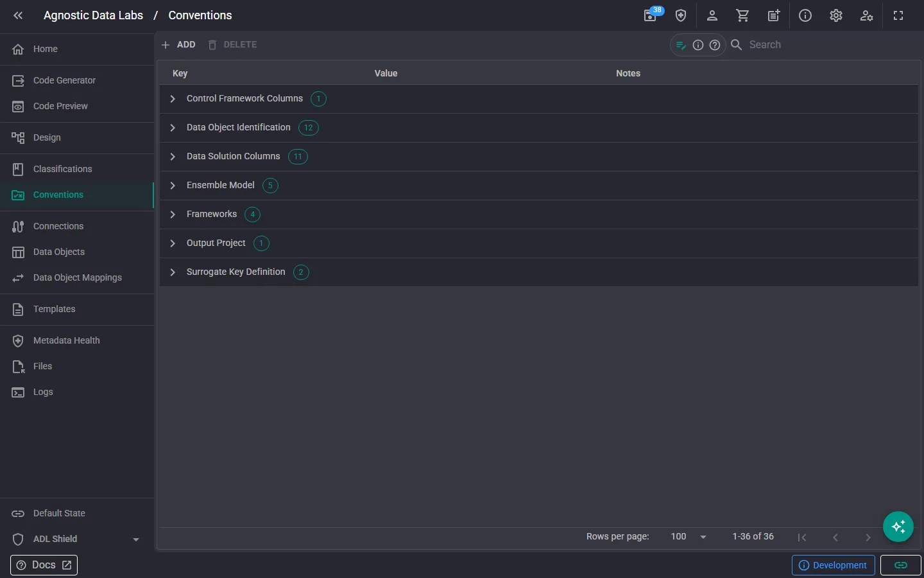Click the help question-mark icon near search
Viewport: 924px width, 578px height.
pyautogui.click(x=715, y=45)
